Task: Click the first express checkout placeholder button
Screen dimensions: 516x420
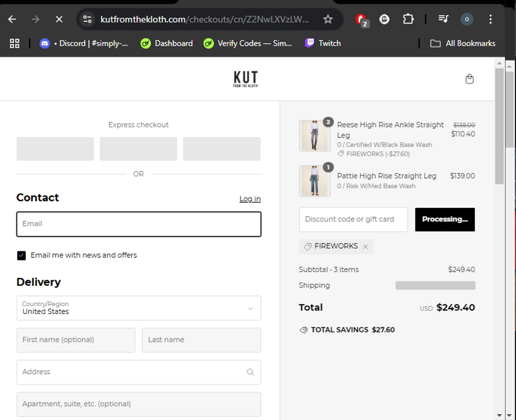Action: click(x=55, y=149)
